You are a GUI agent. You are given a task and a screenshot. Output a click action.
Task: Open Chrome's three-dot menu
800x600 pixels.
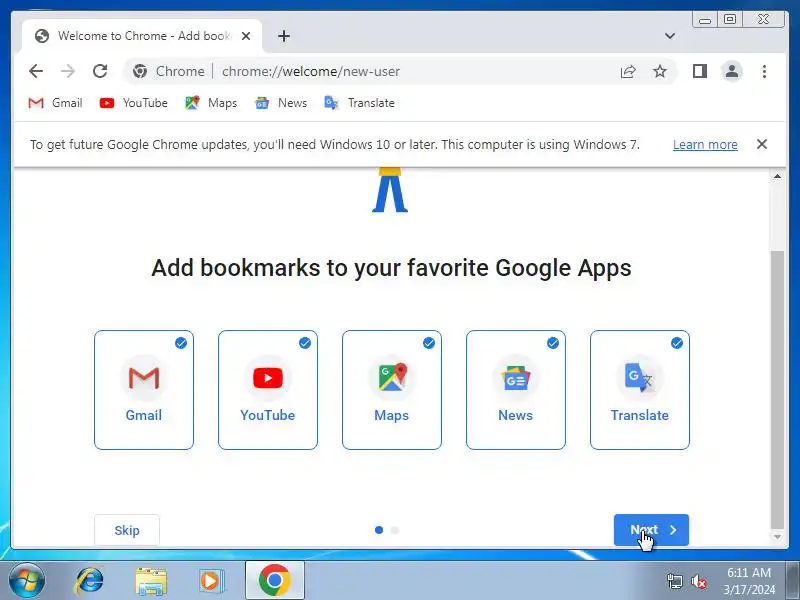(764, 71)
